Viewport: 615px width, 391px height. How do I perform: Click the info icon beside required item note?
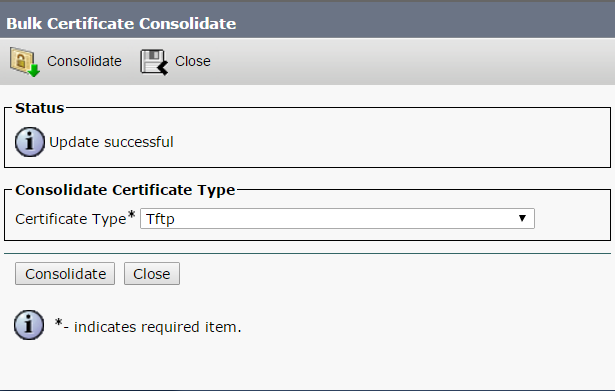[29, 325]
